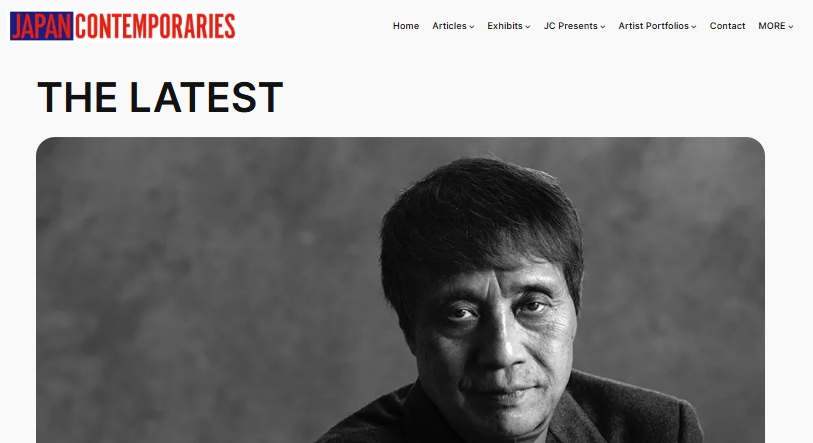Choose the JC Presents menu label
This screenshot has width=813, height=443.
(x=570, y=26)
